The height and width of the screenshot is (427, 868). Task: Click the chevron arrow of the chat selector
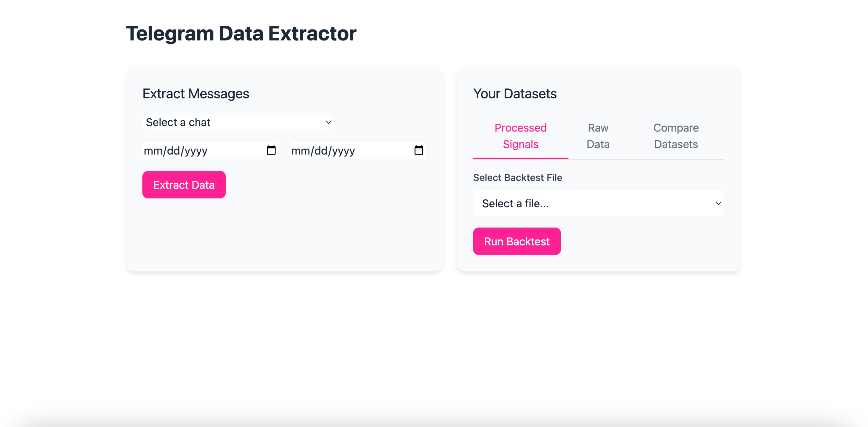[x=328, y=122]
